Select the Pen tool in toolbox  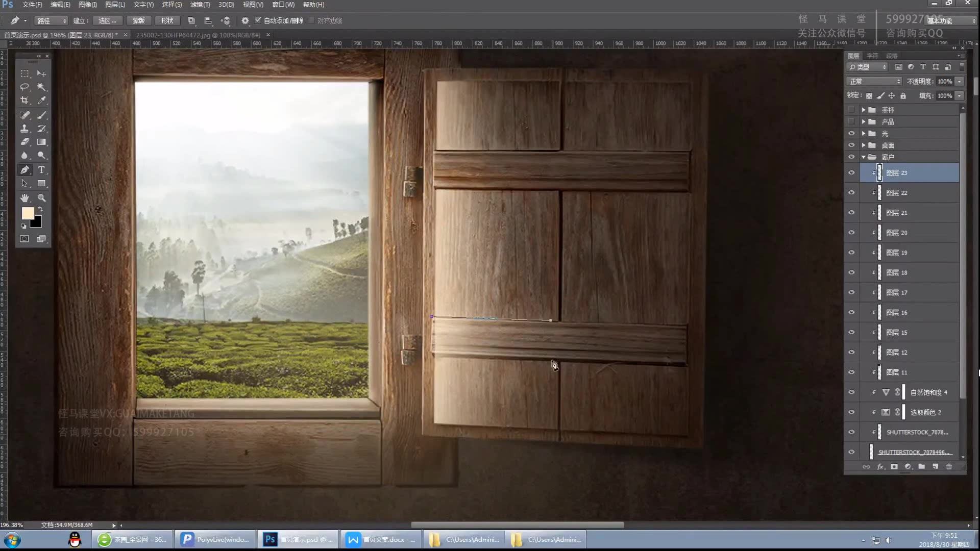[x=24, y=170]
